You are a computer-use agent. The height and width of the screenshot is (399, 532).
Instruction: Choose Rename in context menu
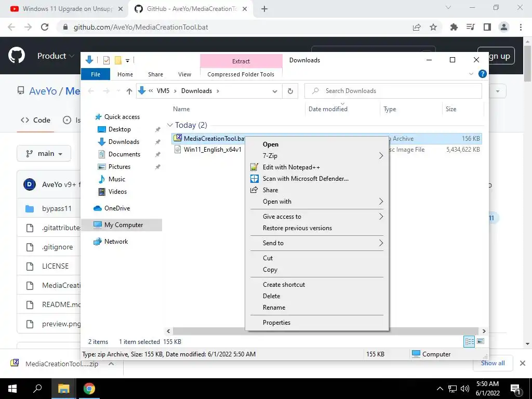point(317,308)
